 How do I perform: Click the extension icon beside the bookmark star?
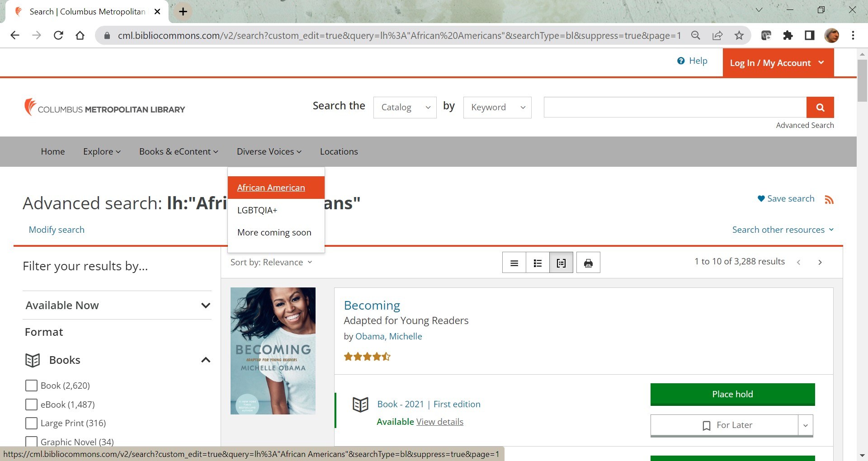(x=766, y=35)
